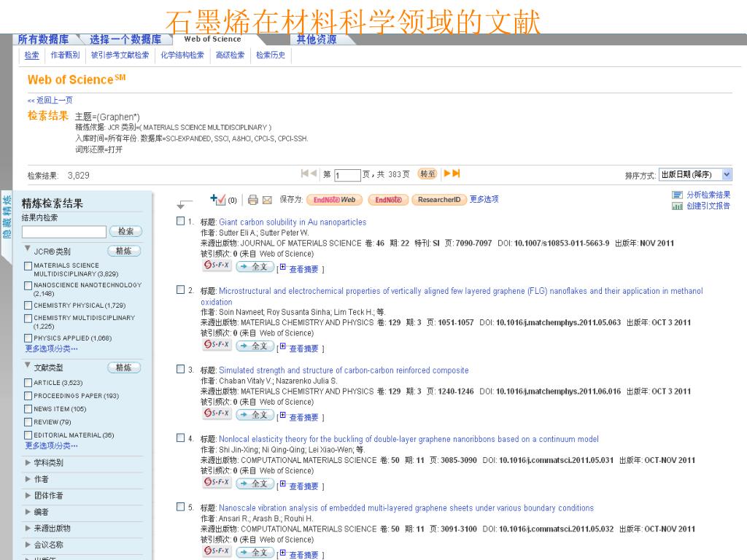747x560 pixels.
Task: Click the email results envelope icon
Action: click(x=267, y=200)
